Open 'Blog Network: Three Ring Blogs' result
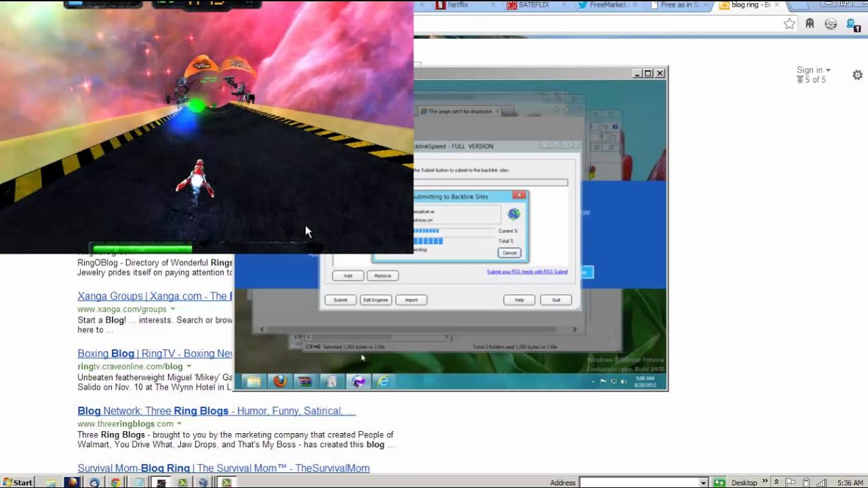This screenshot has height=488, width=868. click(x=216, y=411)
